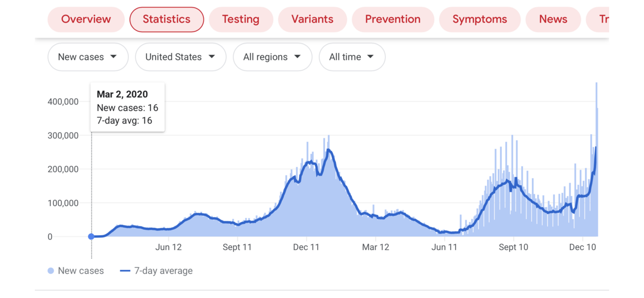Click the blue data point marker on chart
Image resolution: width=644 pixels, height=298 pixels.
[x=91, y=236]
